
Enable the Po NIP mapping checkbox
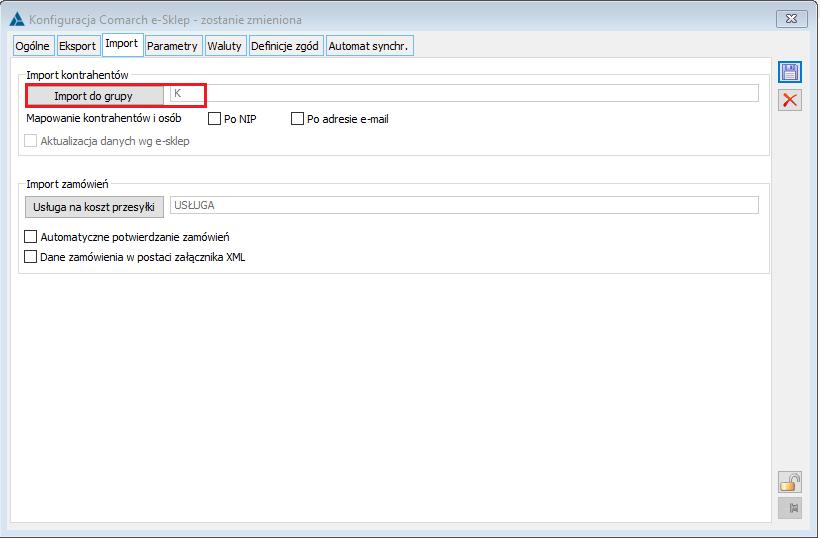point(214,119)
